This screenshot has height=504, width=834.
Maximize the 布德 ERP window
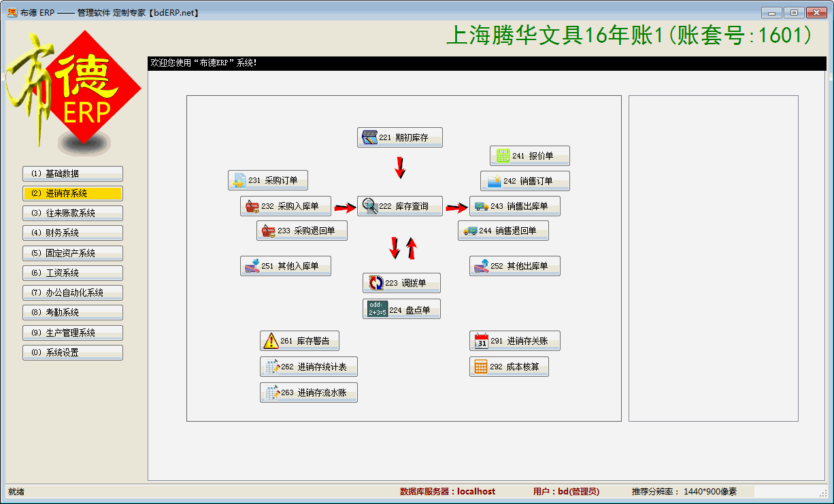click(794, 12)
